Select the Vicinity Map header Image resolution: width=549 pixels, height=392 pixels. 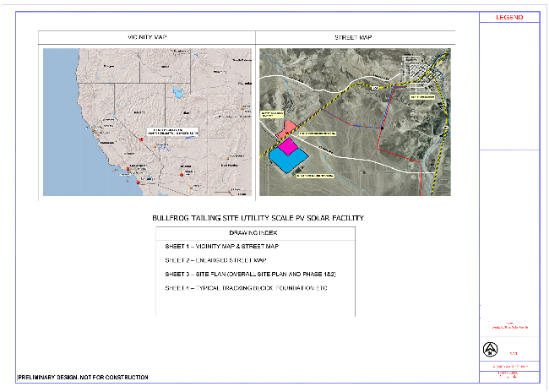pos(147,37)
